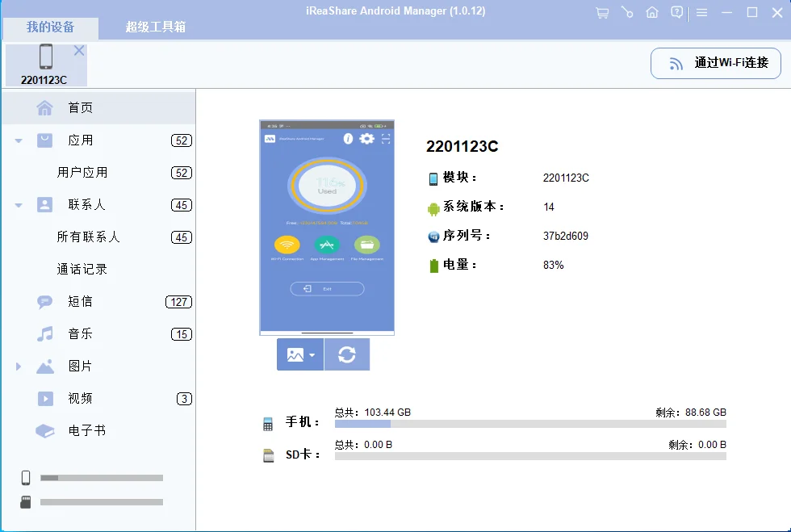Open the 电子书 ebooks icon

click(44, 430)
